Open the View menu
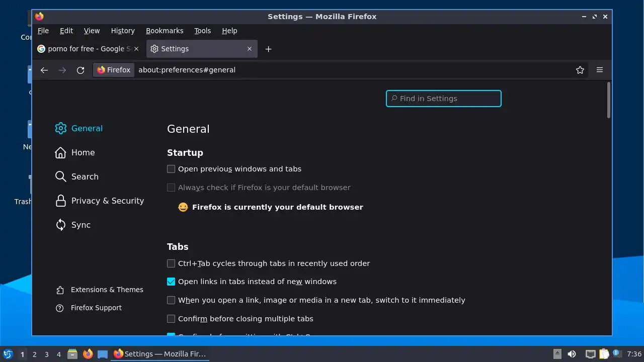 92,31
